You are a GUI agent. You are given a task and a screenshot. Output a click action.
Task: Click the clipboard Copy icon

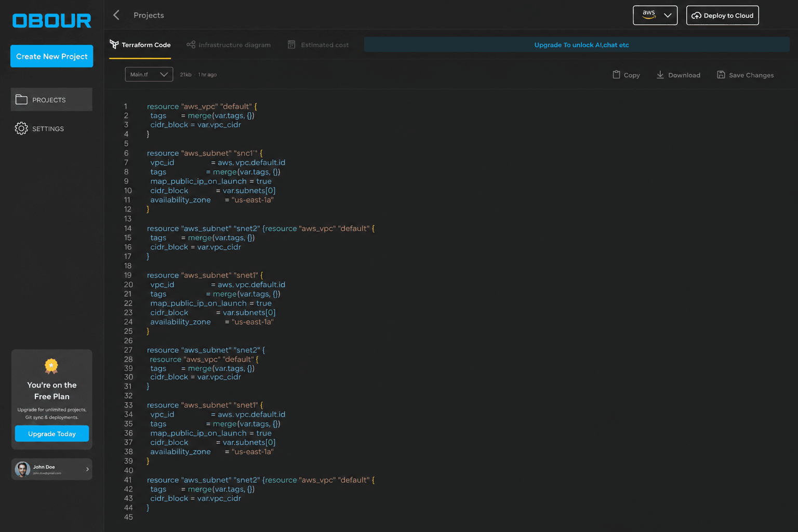(616, 74)
